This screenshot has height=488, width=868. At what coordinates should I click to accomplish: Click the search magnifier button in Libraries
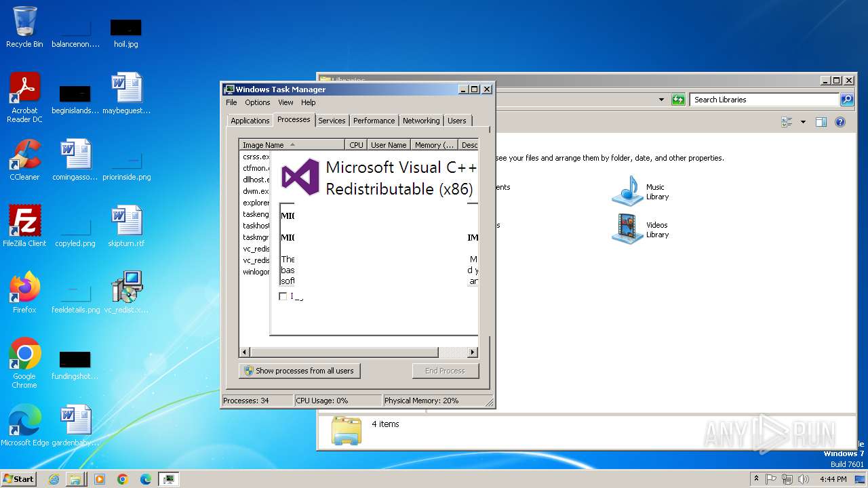coord(847,100)
